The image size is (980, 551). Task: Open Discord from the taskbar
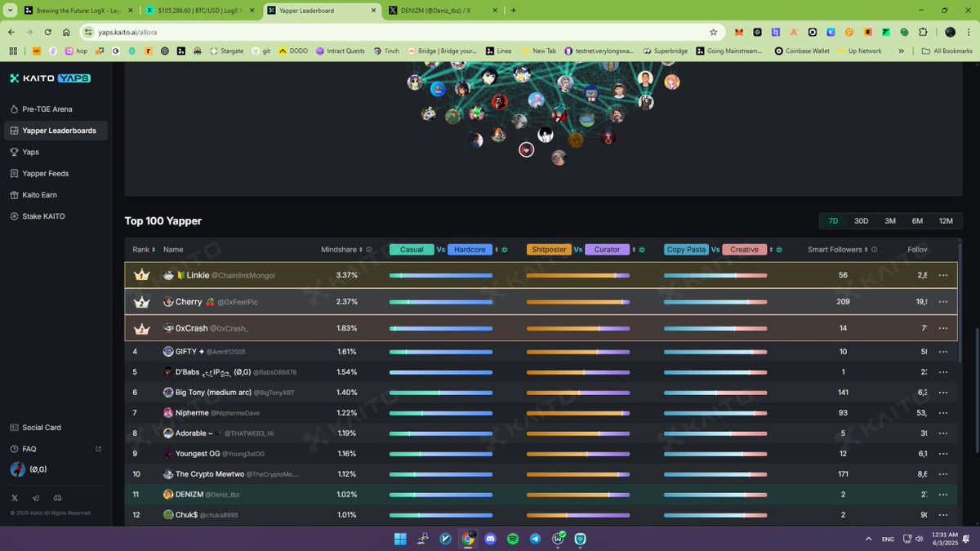pyautogui.click(x=490, y=539)
